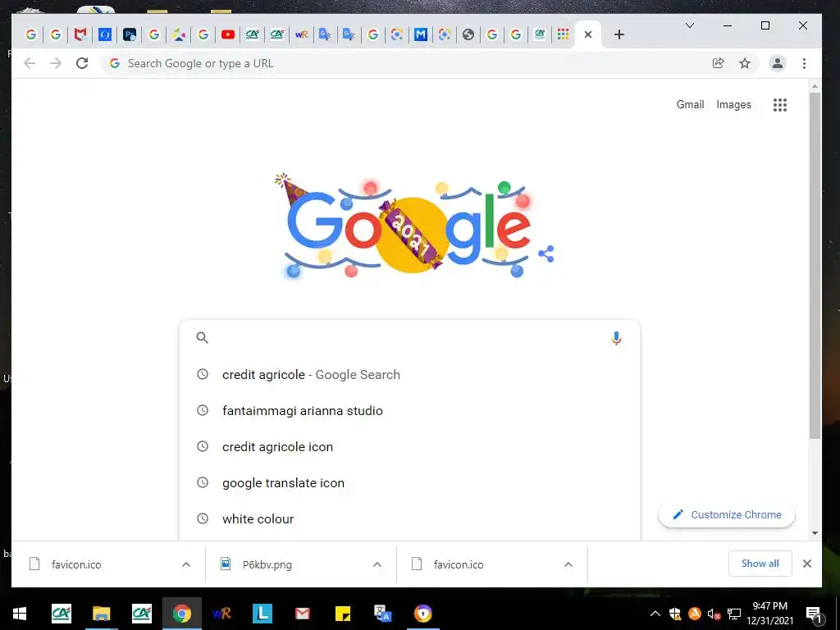The width and height of the screenshot is (840, 630).
Task: Select suggestion 'credit agricole icon'
Action: pyautogui.click(x=410, y=447)
